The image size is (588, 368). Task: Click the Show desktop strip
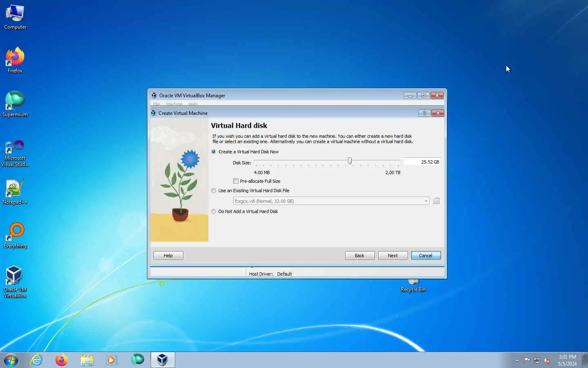[585, 360]
